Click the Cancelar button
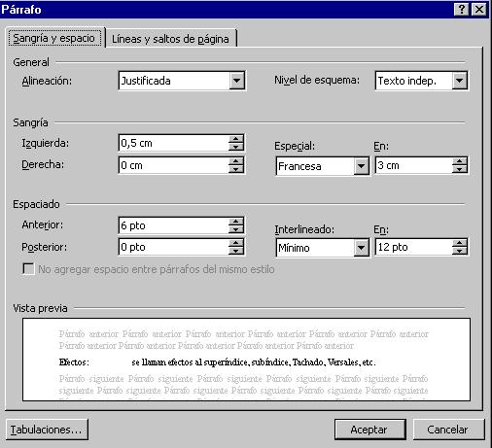This screenshot has height=448, width=492. [x=448, y=430]
